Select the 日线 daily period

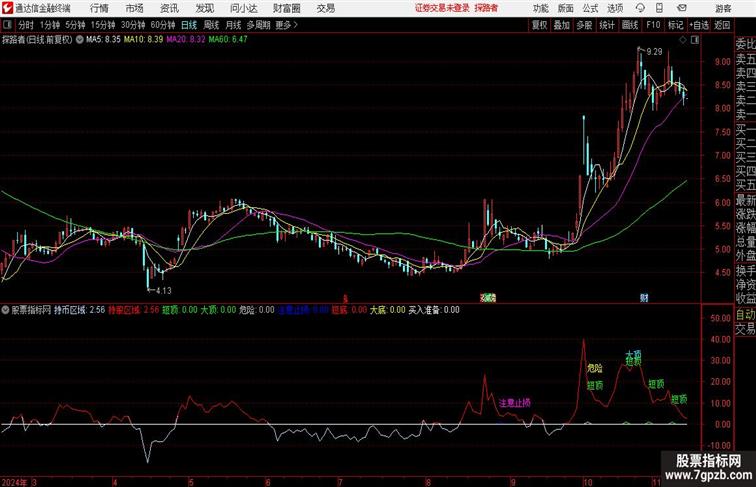(189, 25)
